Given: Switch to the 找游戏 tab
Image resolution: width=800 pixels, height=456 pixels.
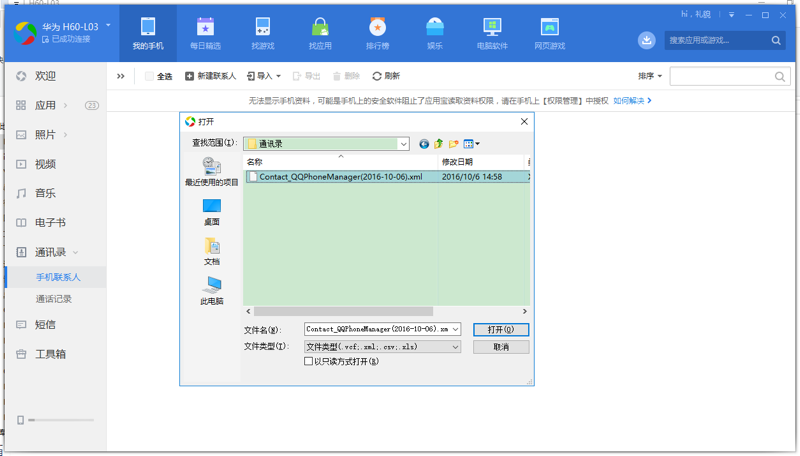Looking at the screenshot, I should (263, 34).
